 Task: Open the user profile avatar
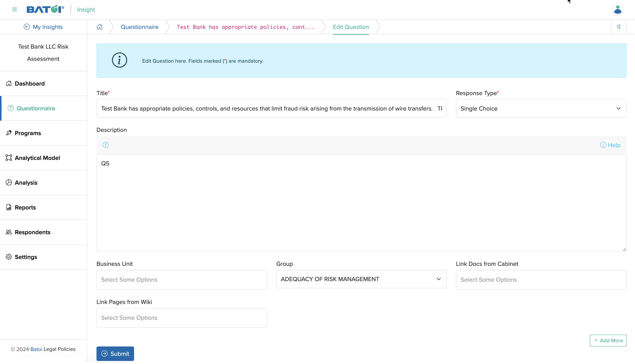click(617, 10)
